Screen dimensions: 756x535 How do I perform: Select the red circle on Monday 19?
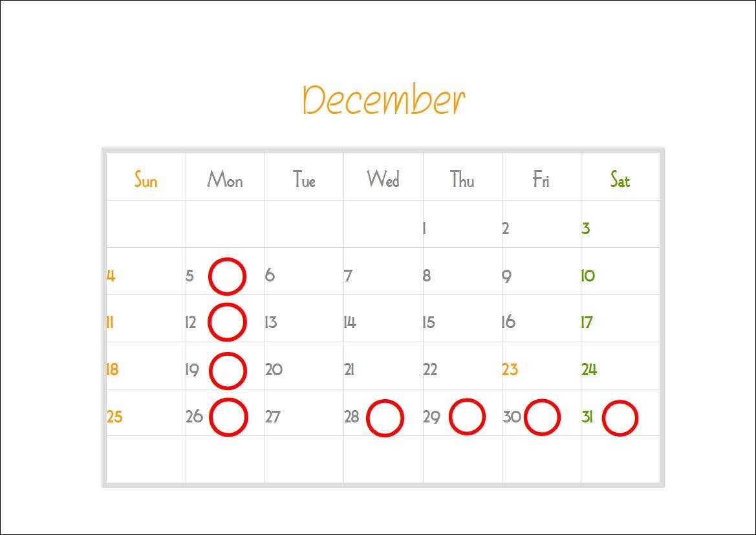point(228,371)
